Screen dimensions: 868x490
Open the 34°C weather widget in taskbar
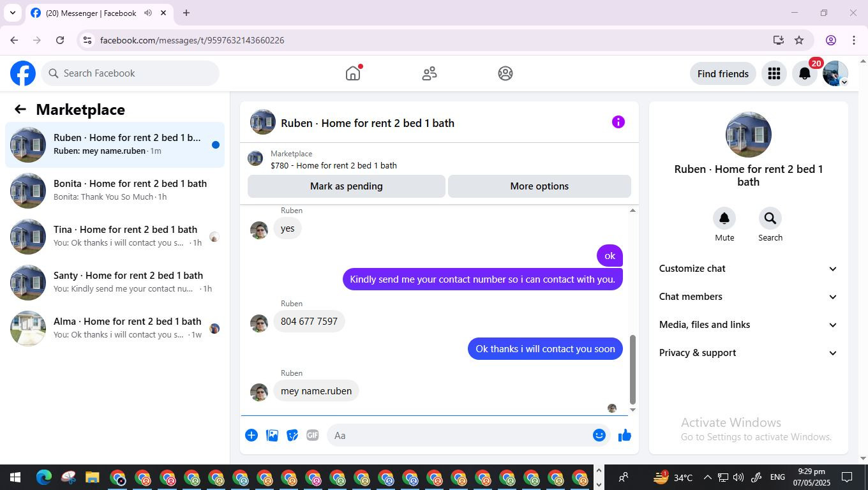click(x=673, y=477)
